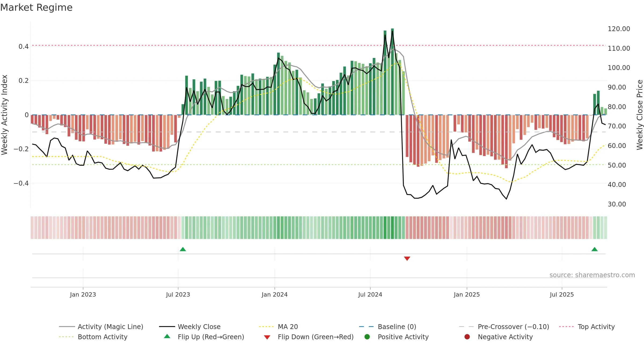Click the Jul 2023 axis label

(x=178, y=294)
